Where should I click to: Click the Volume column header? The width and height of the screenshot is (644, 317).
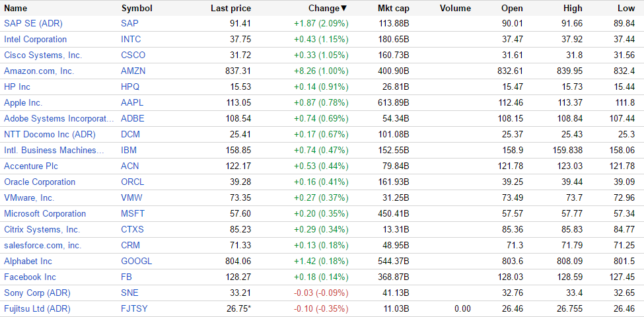pyautogui.click(x=455, y=8)
